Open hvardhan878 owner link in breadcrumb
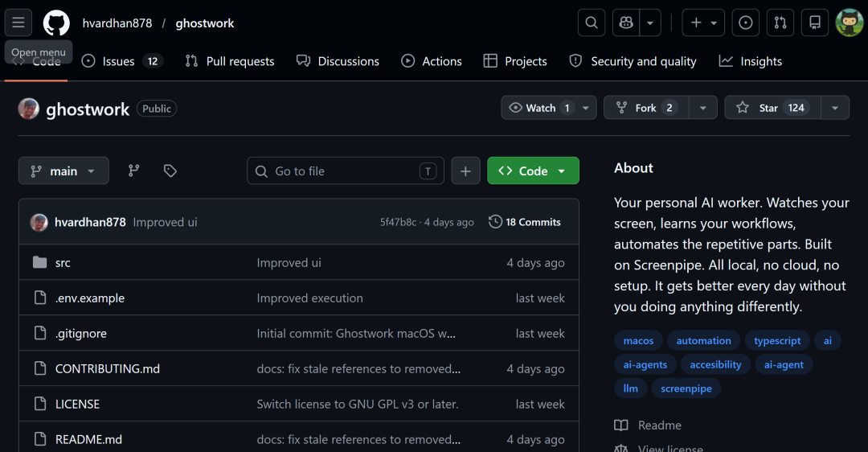868x452 pixels. (x=117, y=23)
